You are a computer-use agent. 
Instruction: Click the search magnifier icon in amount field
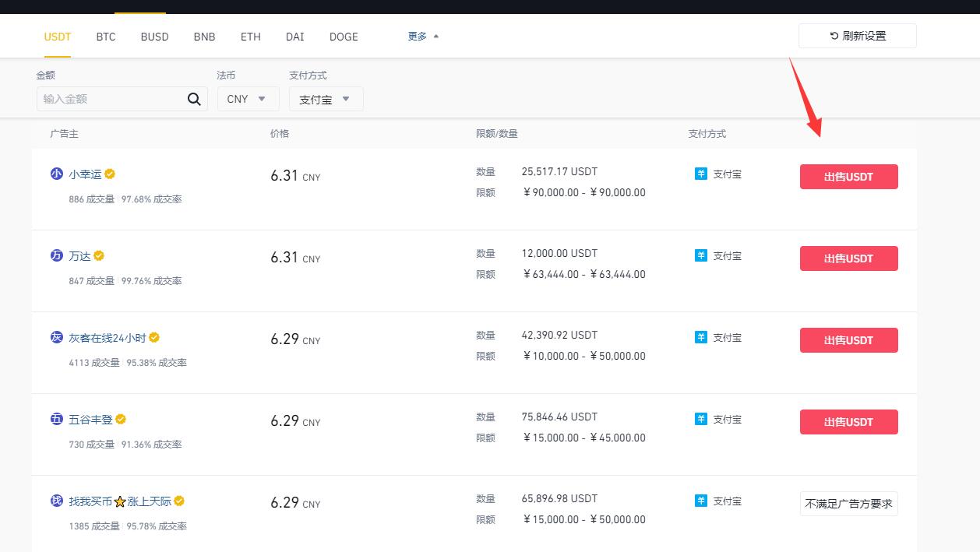[x=194, y=99]
